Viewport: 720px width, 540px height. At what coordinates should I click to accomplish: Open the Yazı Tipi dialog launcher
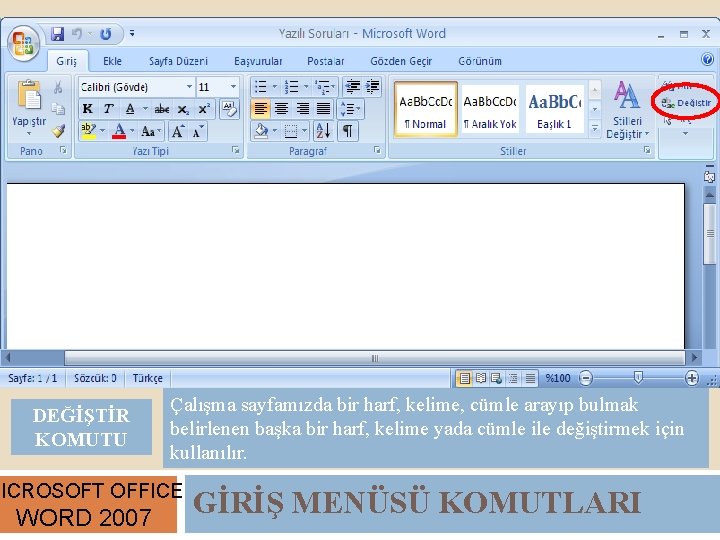[235, 150]
